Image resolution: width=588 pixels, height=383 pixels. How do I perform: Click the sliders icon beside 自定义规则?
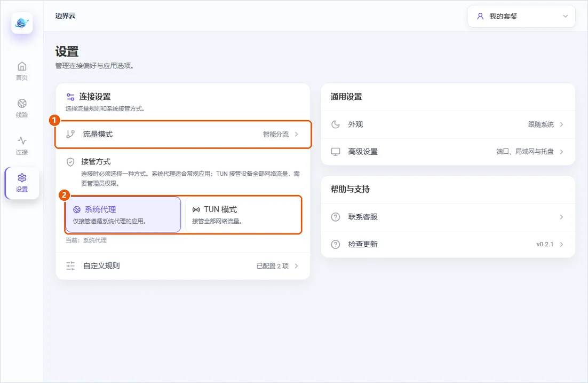[x=70, y=266]
